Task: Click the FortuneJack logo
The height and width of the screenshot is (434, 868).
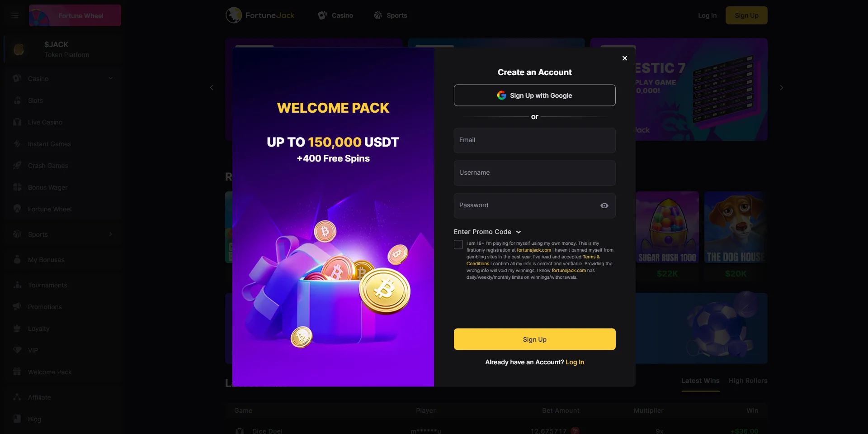Action: pyautogui.click(x=260, y=15)
